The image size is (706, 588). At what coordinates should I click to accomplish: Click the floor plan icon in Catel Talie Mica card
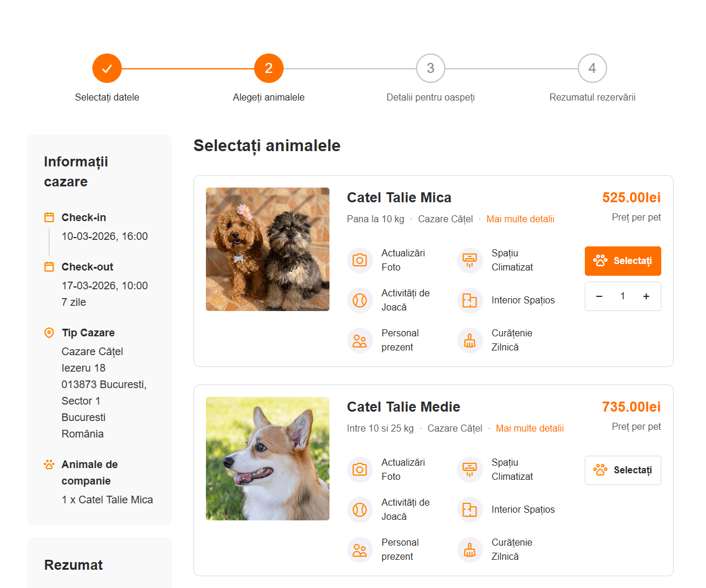click(x=469, y=300)
